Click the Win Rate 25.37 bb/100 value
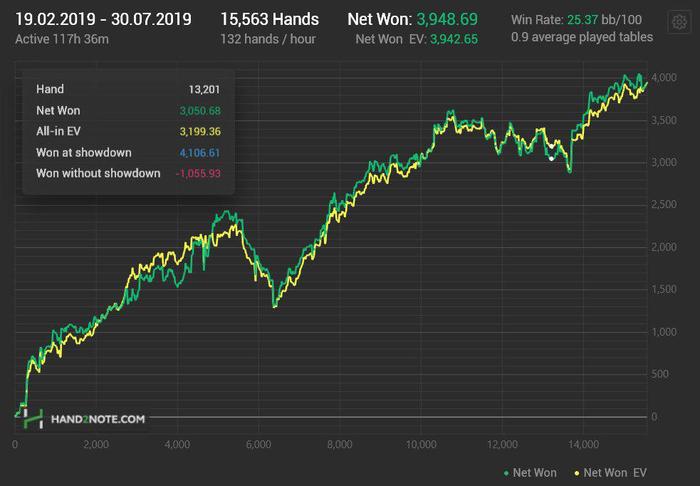Viewport: 700px width, 486px height. click(x=604, y=20)
